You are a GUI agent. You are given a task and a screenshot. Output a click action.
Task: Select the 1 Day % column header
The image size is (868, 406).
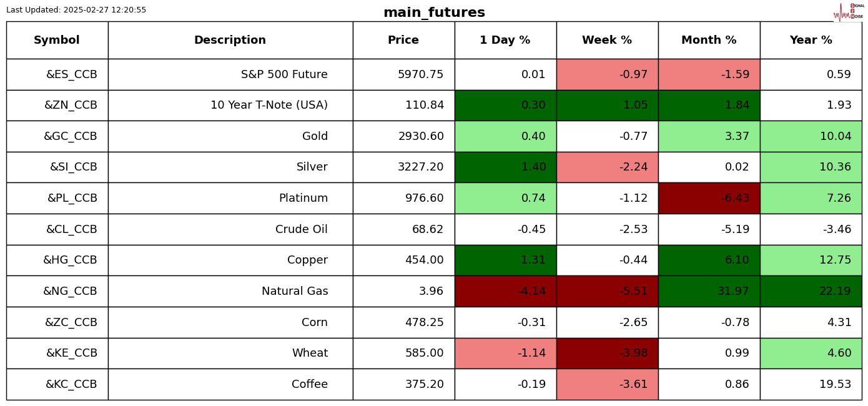(x=505, y=41)
